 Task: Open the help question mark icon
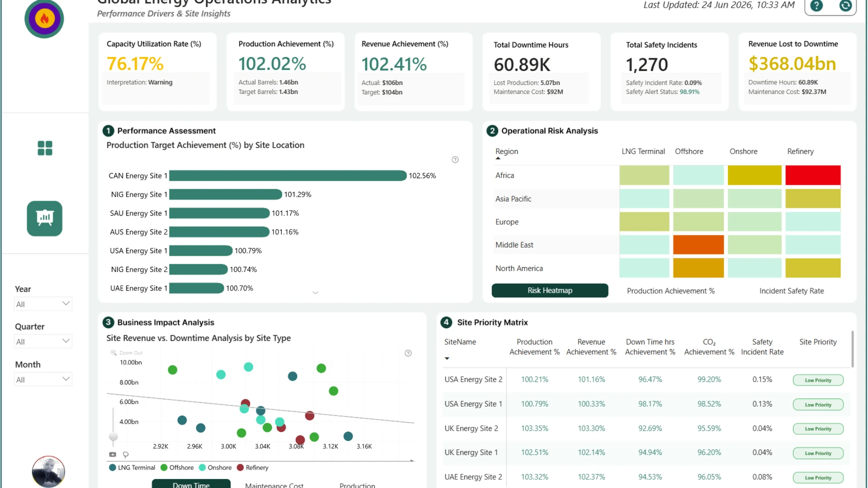tap(816, 5)
